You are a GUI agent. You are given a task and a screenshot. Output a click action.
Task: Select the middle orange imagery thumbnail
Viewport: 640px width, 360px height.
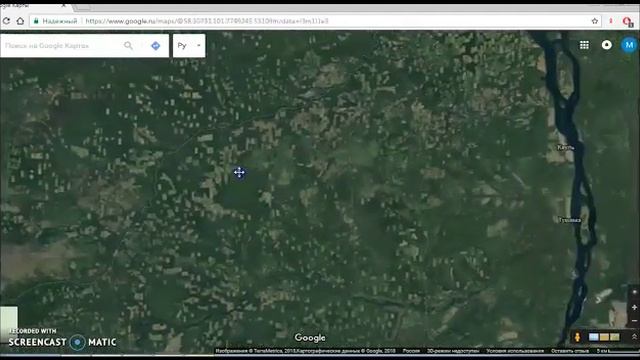coord(604,337)
